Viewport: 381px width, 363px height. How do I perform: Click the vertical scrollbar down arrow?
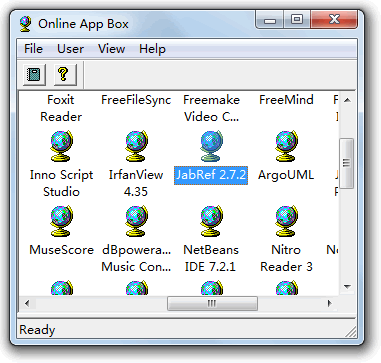347,286
